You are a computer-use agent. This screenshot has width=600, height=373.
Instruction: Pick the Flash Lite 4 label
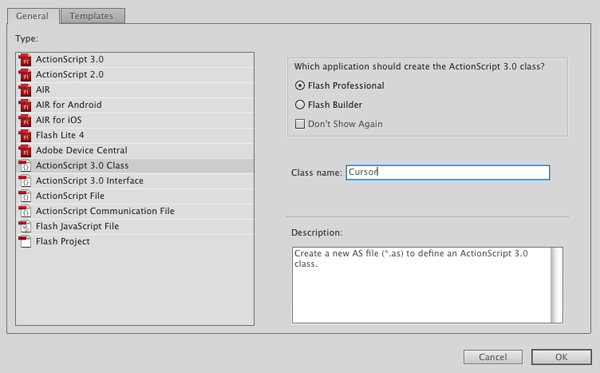point(60,135)
